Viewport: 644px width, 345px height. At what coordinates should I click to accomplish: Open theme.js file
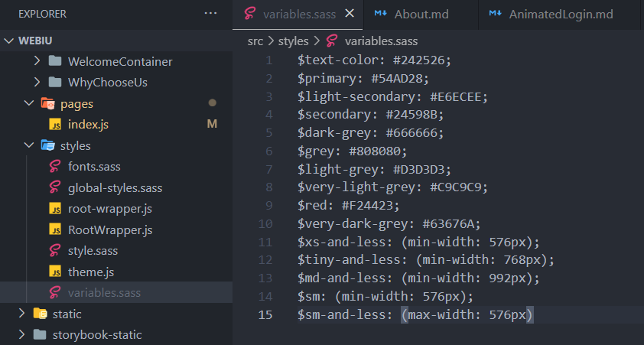pyautogui.click(x=91, y=272)
